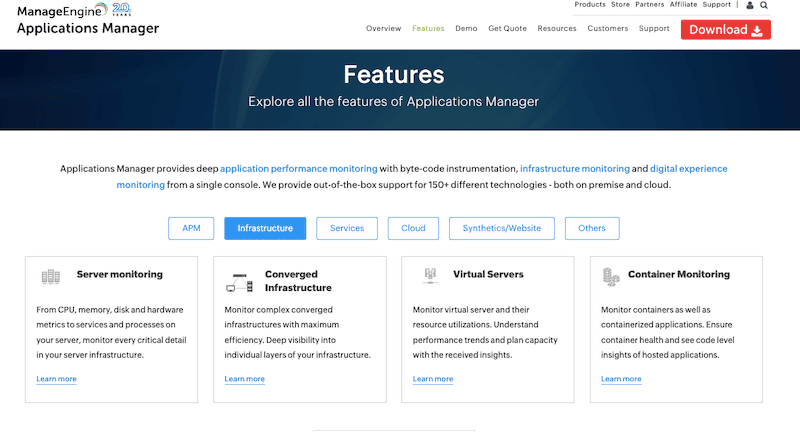The image size is (800, 432).
Task: Click Learn more under Virtual Servers
Action: tap(433, 379)
